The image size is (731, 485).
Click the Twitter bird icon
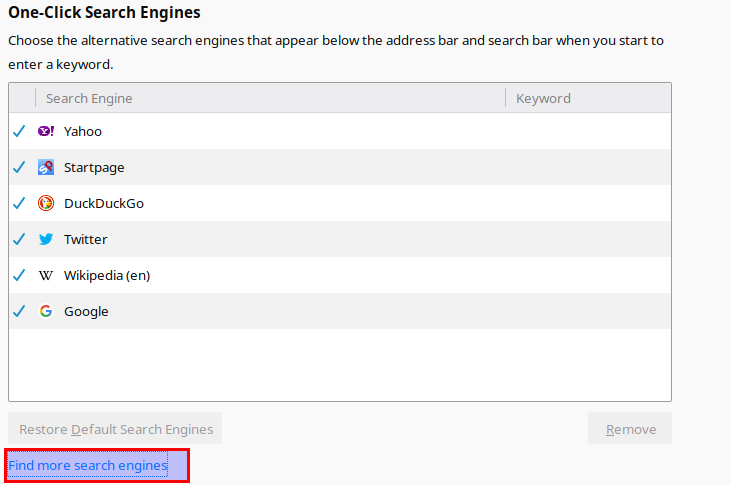pos(46,239)
